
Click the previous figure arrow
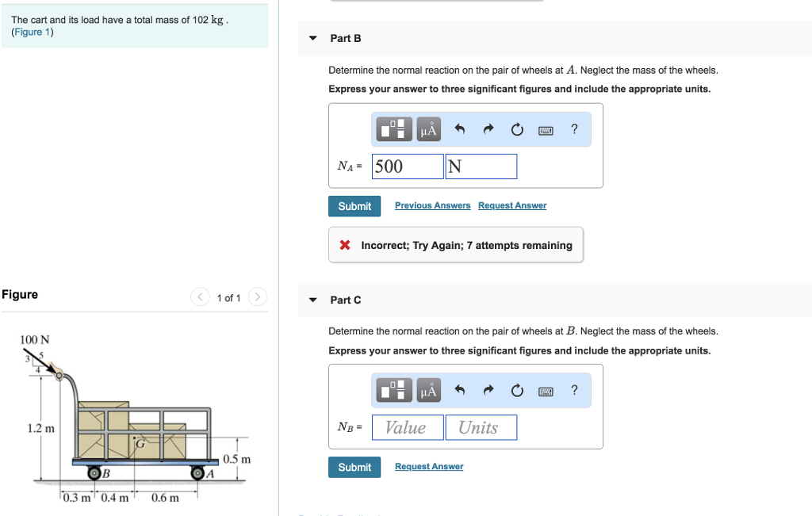tap(200, 297)
